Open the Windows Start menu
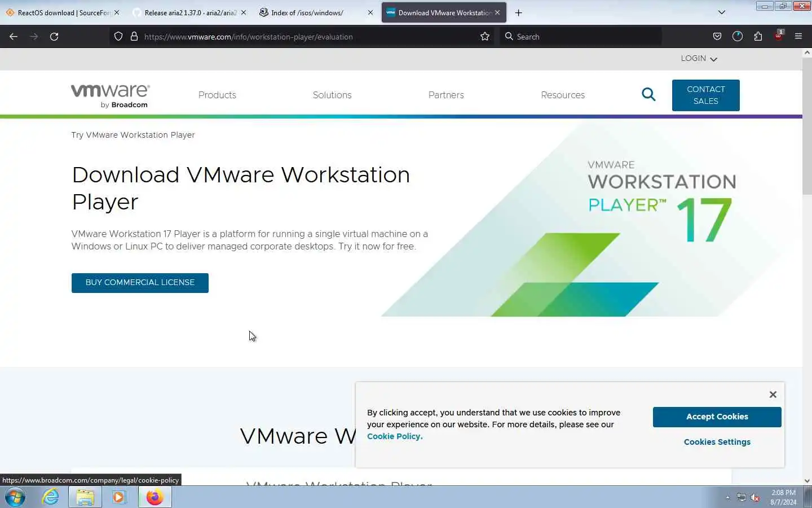Image resolution: width=812 pixels, height=508 pixels. pos(15,497)
